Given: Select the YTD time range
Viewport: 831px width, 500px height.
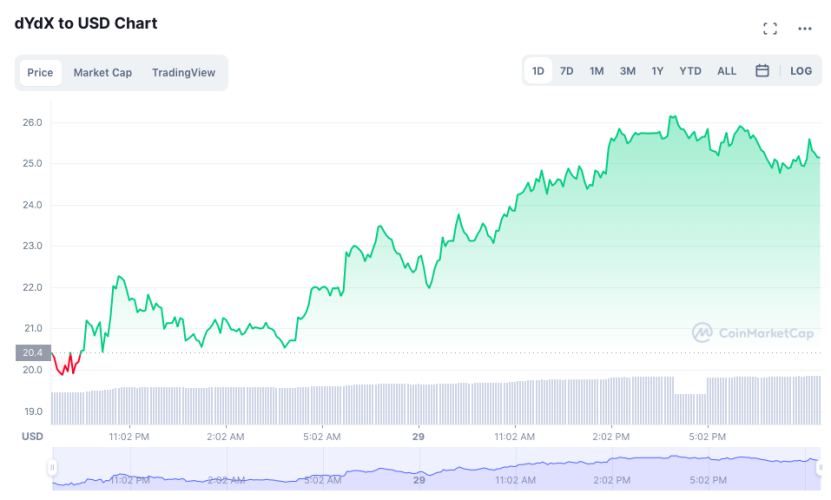Looking at the screenshot, I should [x=690, y=71].
